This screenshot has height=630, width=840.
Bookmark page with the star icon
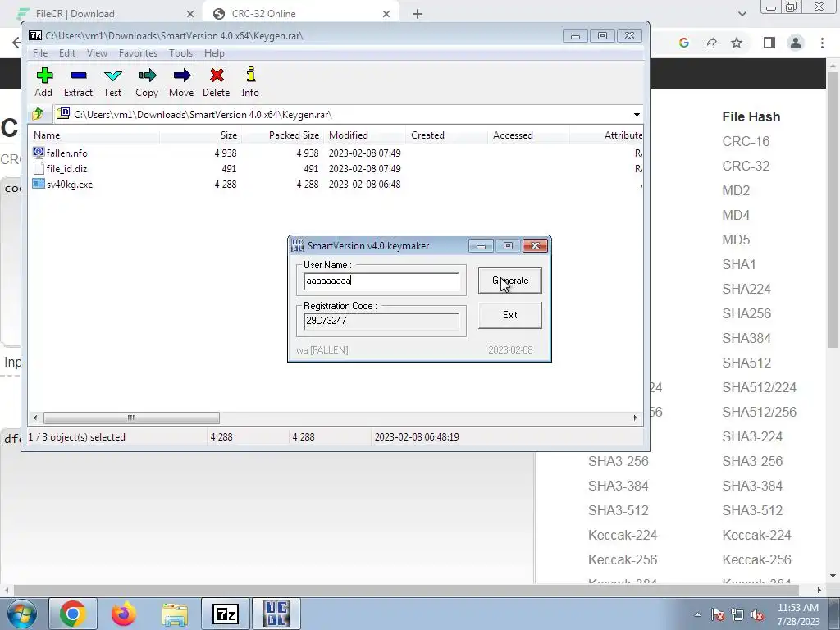737,43
